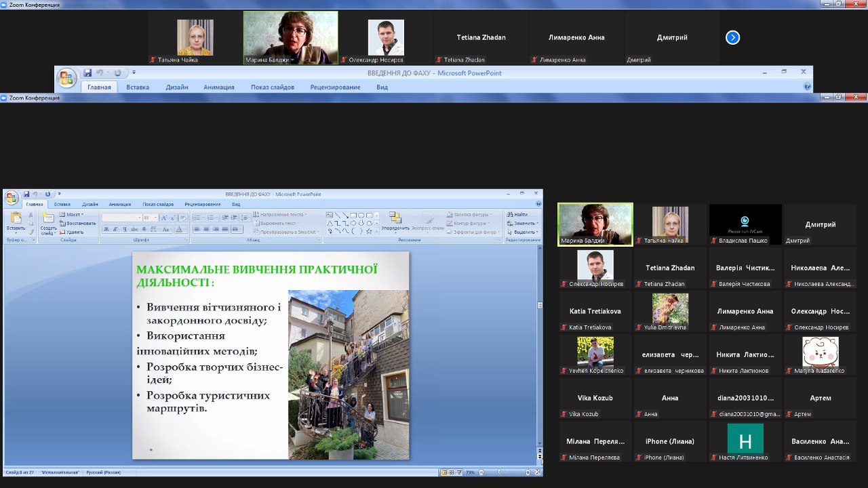Screen dimensions: 868x488
Task: Click the Paste (Вставить) clipboard icon
Action: click(x=15, y=219)
